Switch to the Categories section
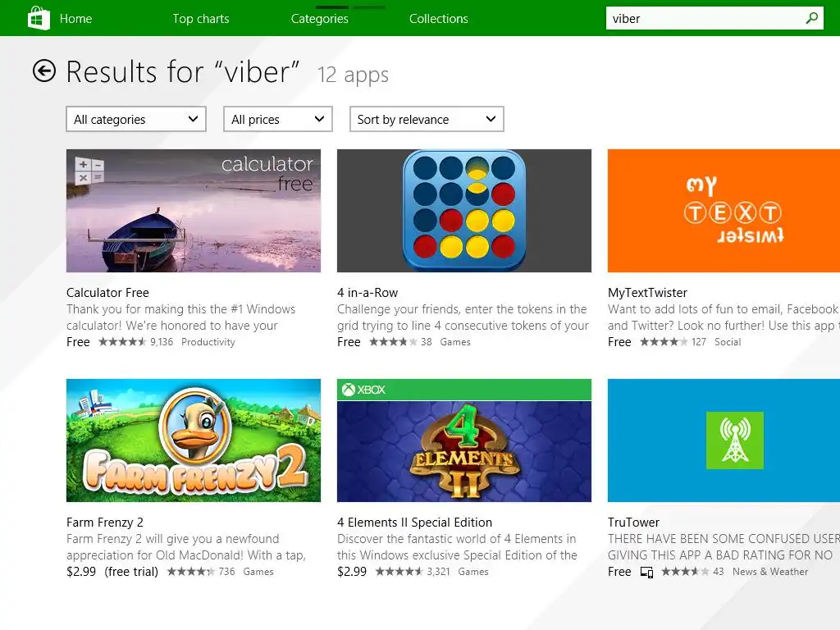 [x=320, y=19]
